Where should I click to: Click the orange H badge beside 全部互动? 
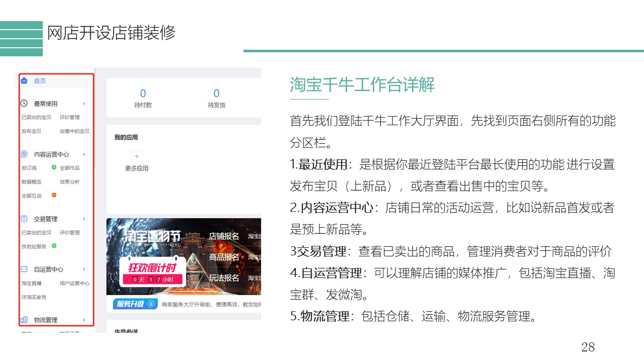tap(54, 195)
